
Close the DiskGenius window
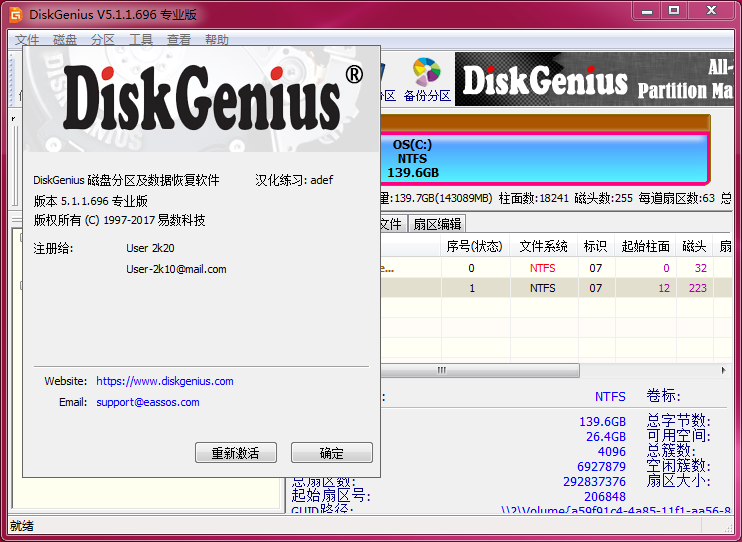pos(711,10)
